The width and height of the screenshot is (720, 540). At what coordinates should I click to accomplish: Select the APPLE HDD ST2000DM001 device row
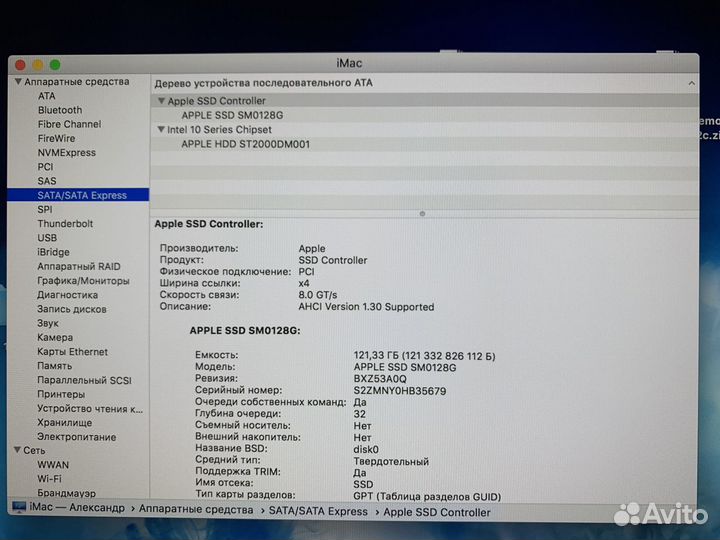424,144
